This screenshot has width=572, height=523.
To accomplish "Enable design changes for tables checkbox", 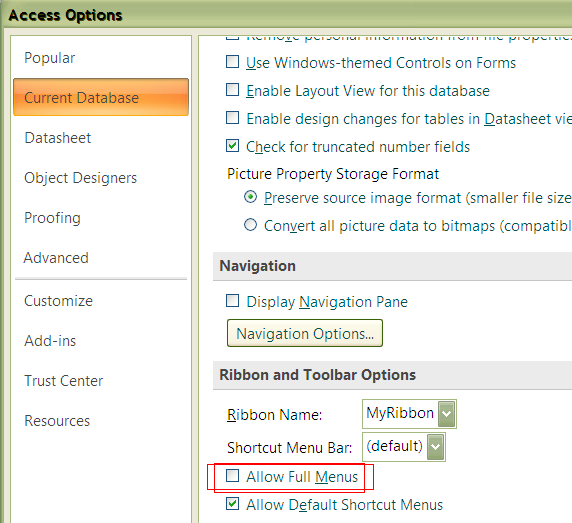I will (232, 118).
